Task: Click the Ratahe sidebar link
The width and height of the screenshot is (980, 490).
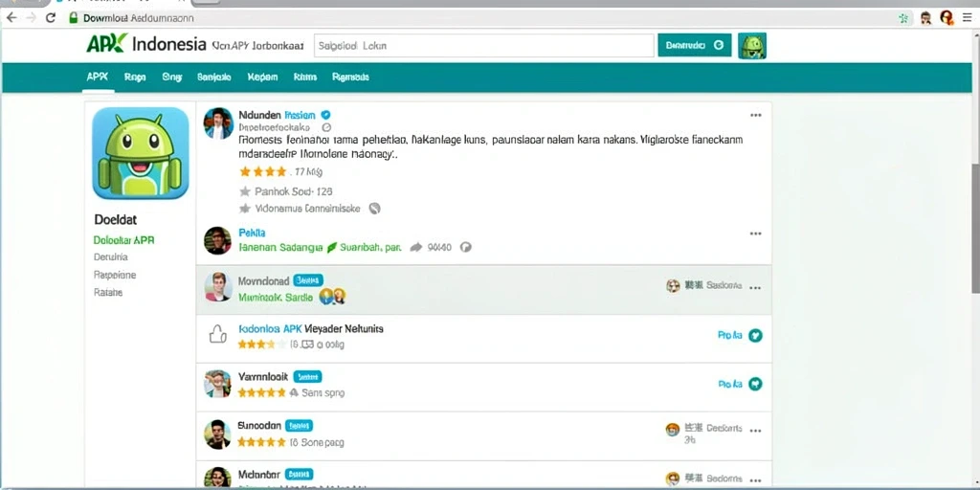Action: (108, 292)
